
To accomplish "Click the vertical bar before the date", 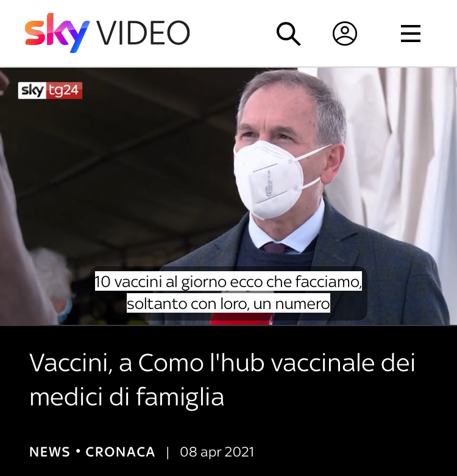I will (x=168, y=452).
